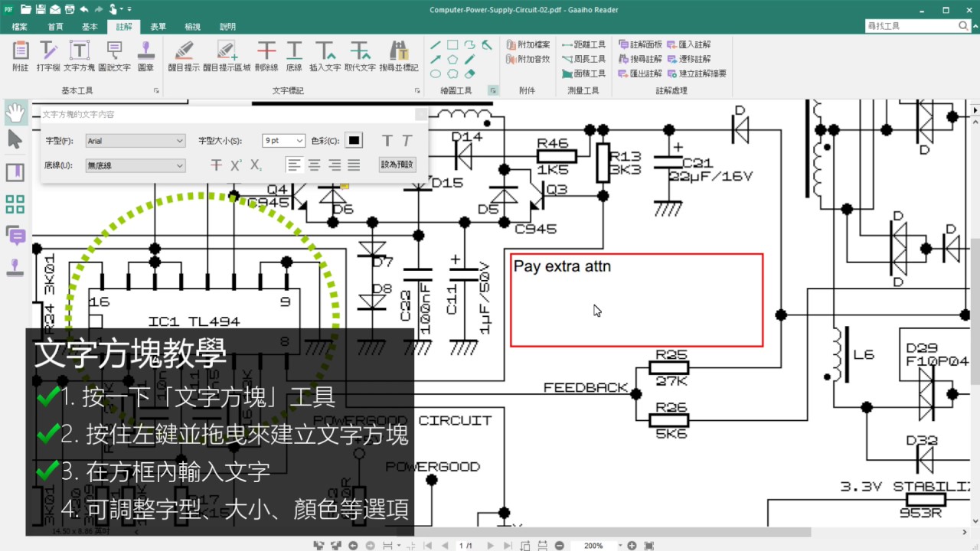The width and height of the screenshot is (980, 551).
Task: Click 附加檔案 attach file button
Action: click(528, 45)
